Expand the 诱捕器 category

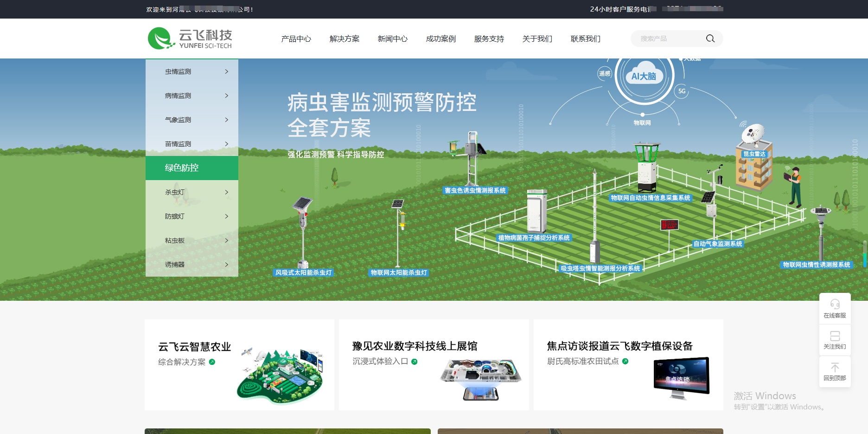[191, 265]
